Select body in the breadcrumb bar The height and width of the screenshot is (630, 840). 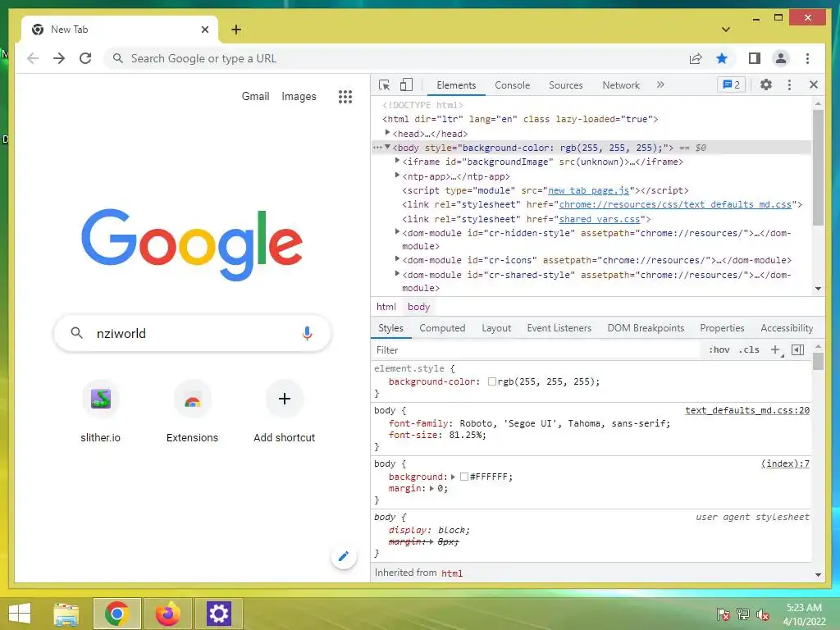point(418,307)
